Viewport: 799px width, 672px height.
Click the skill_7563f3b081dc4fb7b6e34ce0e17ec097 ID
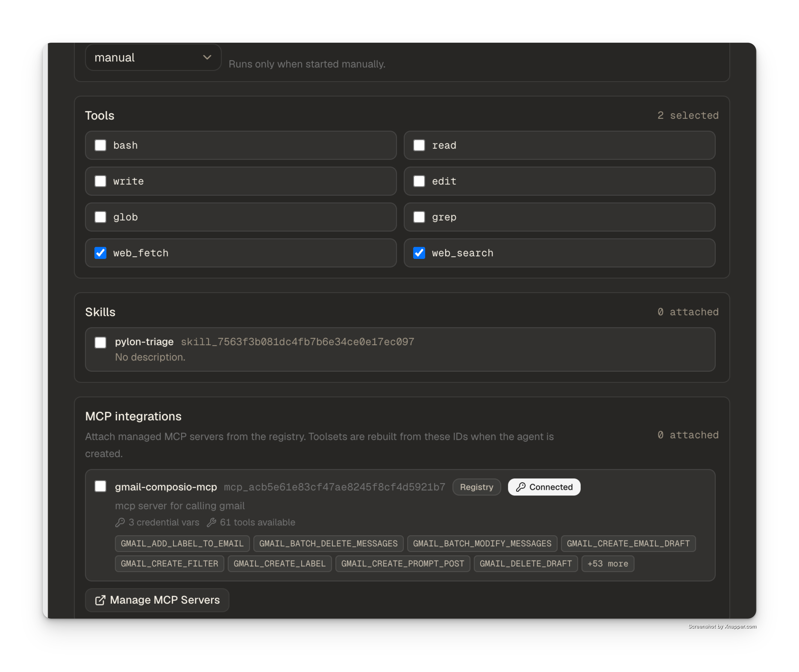(x=297, y=342)
